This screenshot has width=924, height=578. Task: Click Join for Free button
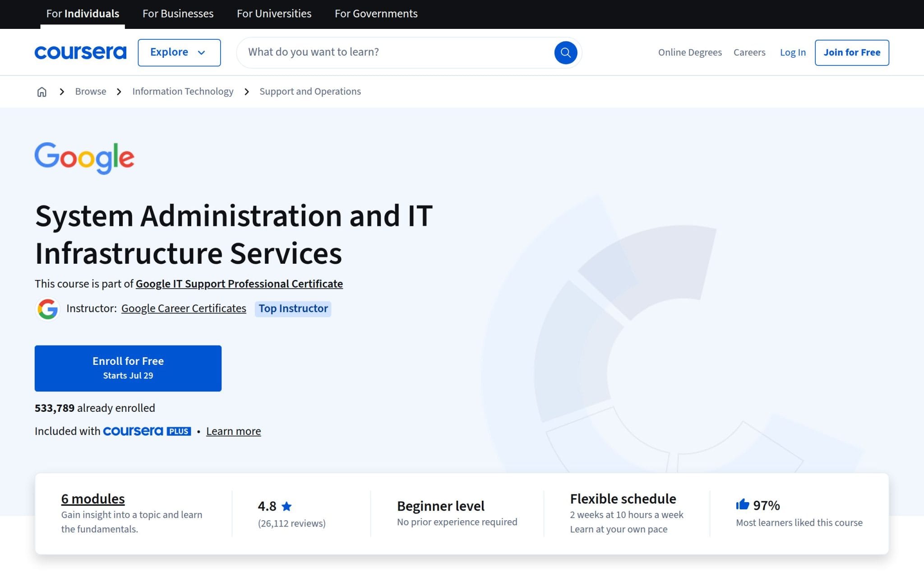point(852,52)
